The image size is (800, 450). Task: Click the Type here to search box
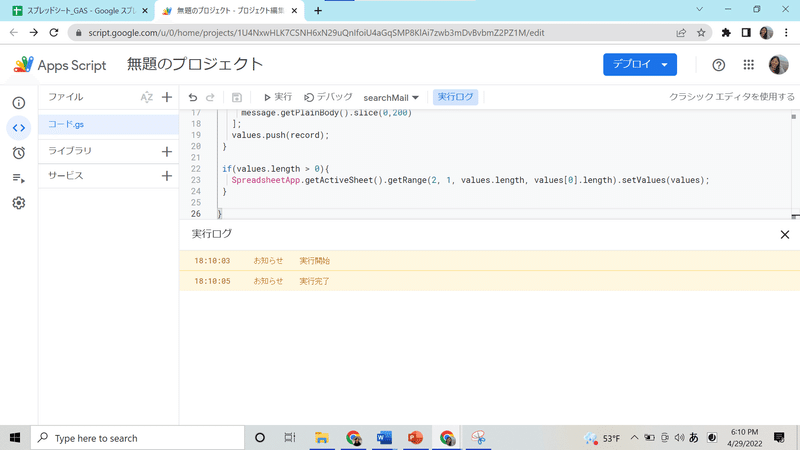138,438
